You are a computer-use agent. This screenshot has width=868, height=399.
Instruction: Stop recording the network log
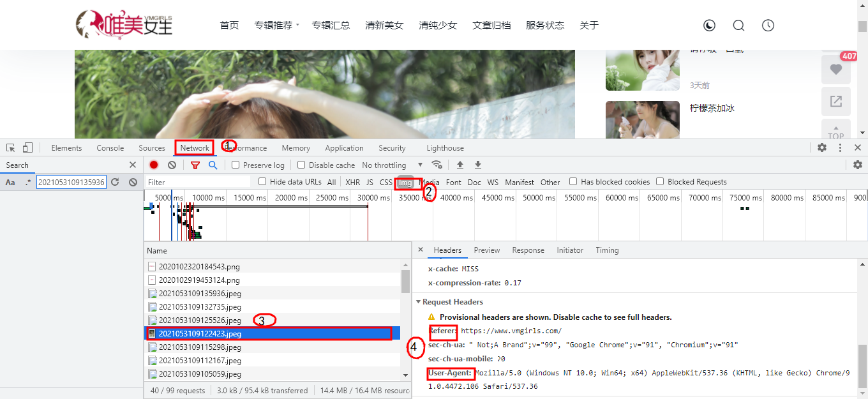tap(153, 165)
